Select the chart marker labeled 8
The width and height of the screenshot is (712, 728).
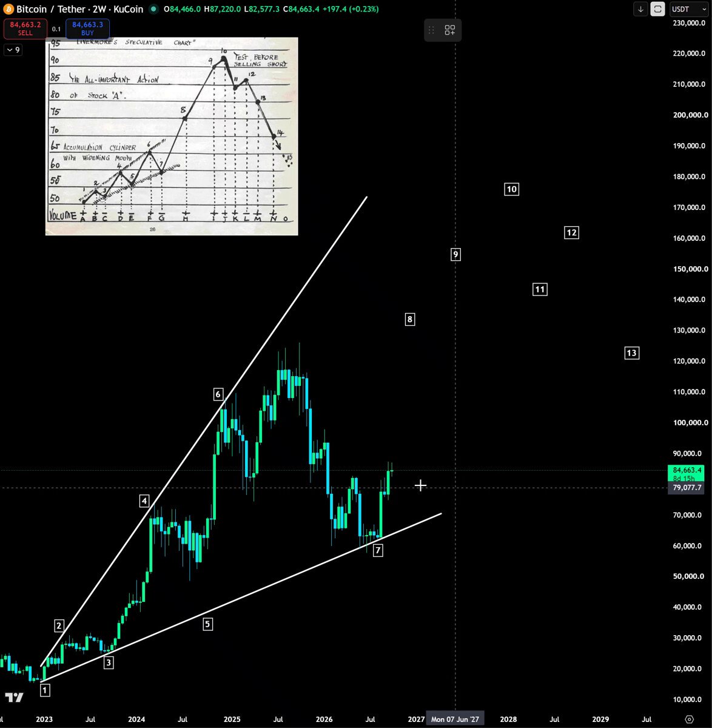click(x=410, y=319)
